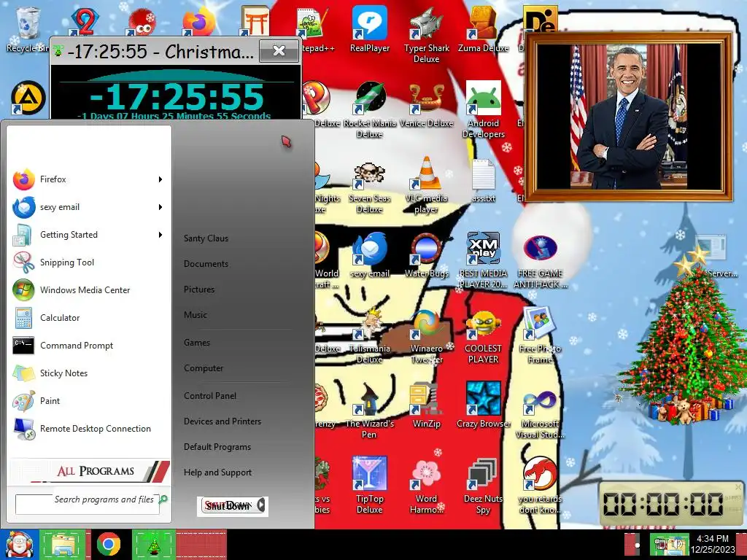Open Typer Shark Deluxe shortcut
This screenshot has width=747, height=560.
[426, 35]
